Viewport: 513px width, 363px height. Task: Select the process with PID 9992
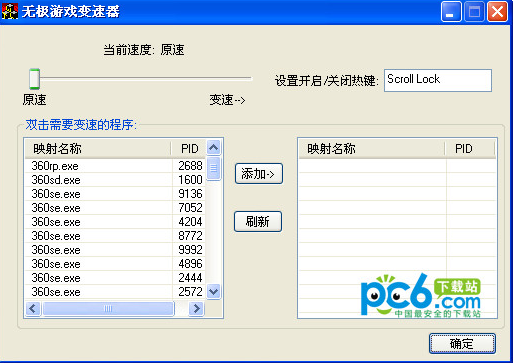pos(115,250)
